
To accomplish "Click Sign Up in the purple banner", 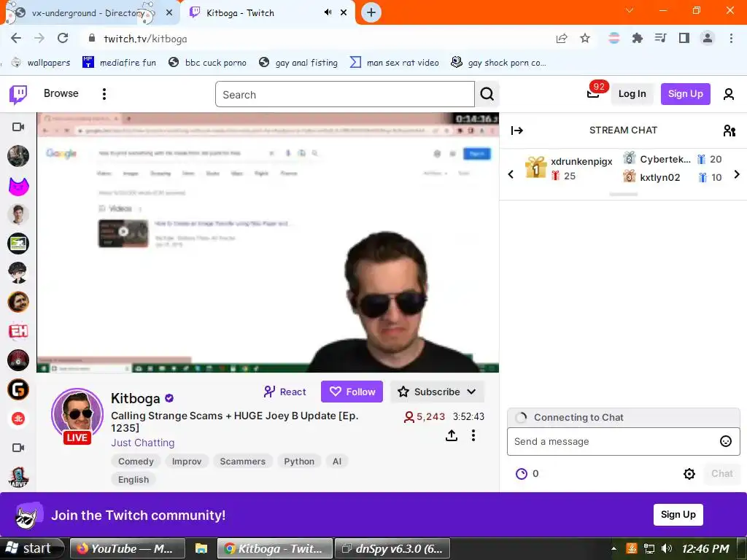I will 678,515.
